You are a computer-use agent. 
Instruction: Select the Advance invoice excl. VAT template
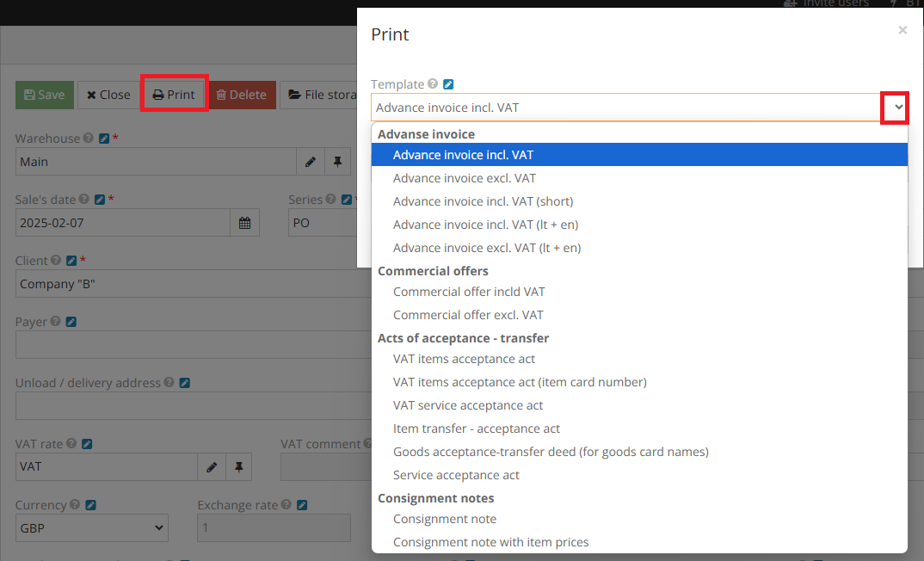click(x=465, y=177)
